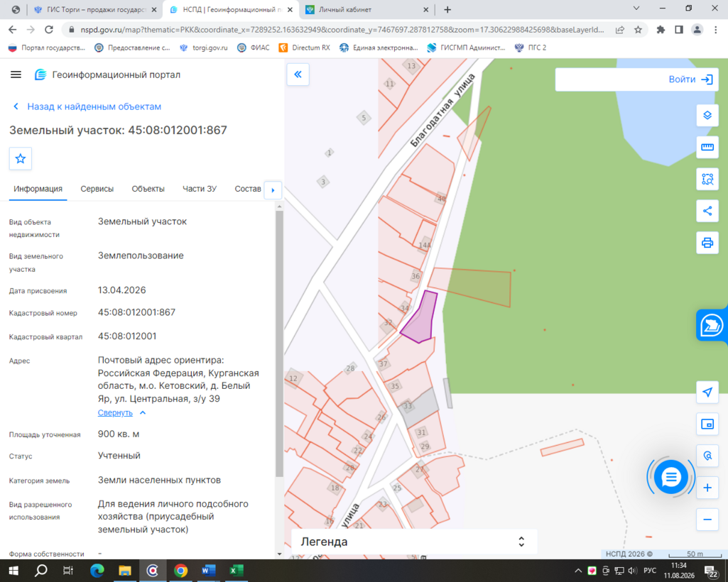
Task: Click the Свернуть link under address
Action: [115, 412]
